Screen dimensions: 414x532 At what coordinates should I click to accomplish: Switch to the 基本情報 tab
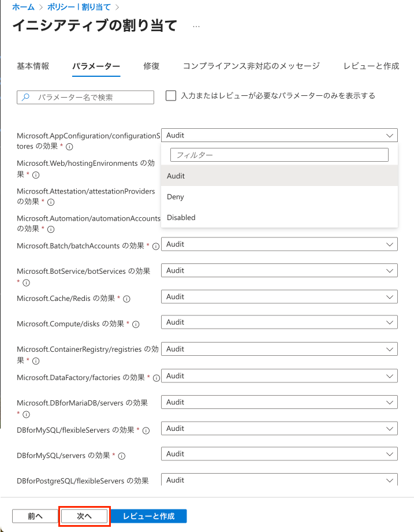(33, 66)
